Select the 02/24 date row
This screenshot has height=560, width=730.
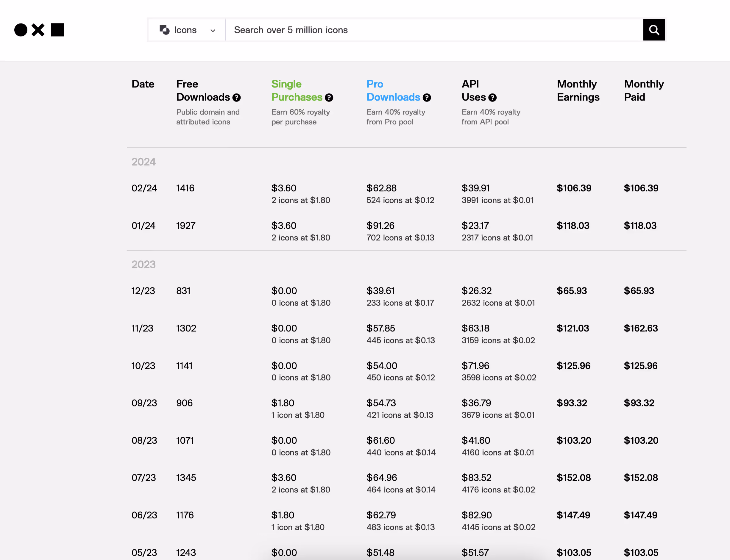pos(144,188)
